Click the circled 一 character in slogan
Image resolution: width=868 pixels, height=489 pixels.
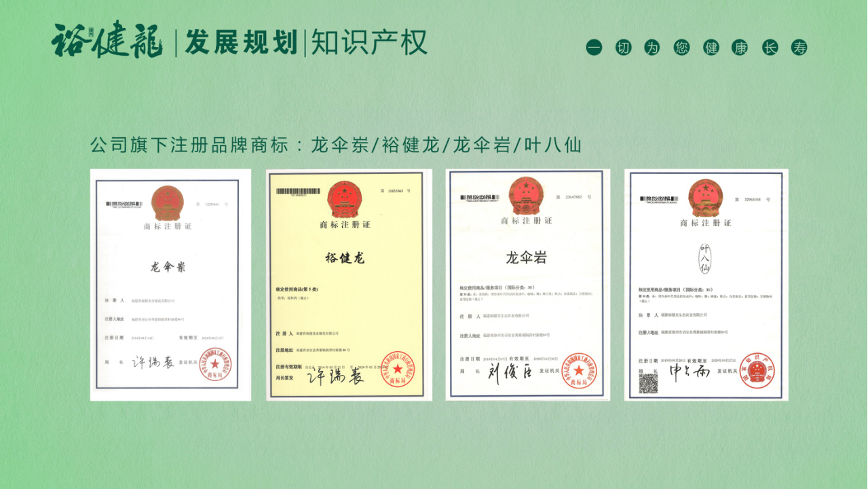click(x=594, y=48)
